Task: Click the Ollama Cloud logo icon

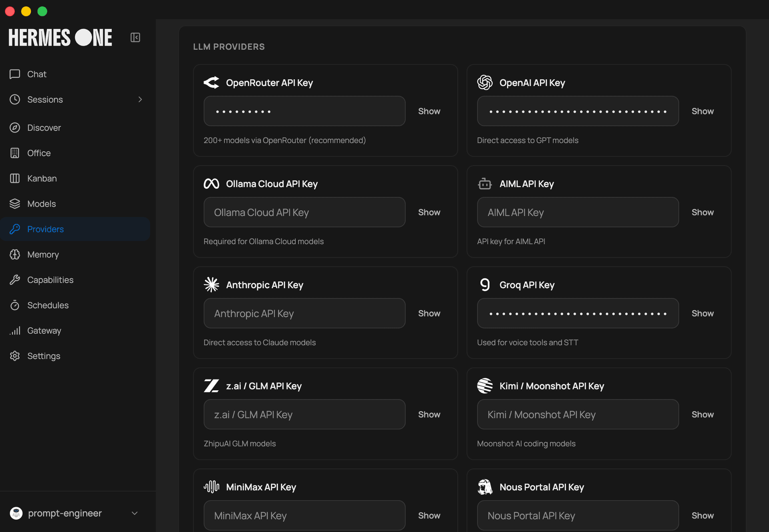Action: click(211, 184)
